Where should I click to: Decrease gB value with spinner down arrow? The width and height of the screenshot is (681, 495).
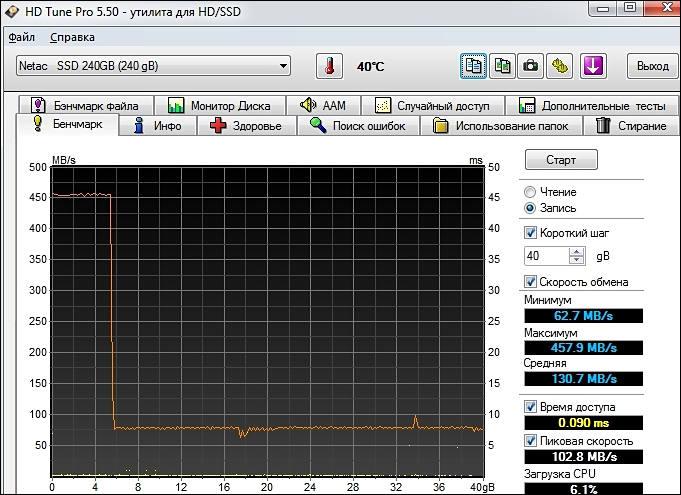pos(577,260)
